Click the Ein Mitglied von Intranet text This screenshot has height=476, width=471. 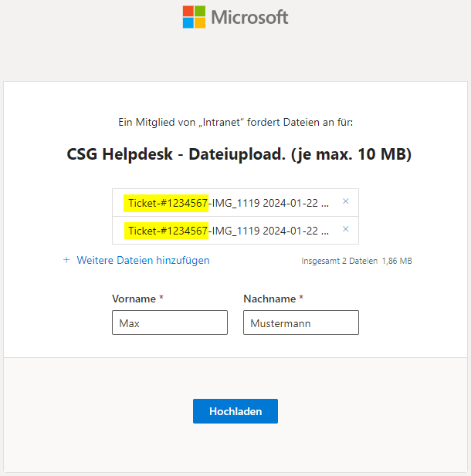[x=235, y=122]
